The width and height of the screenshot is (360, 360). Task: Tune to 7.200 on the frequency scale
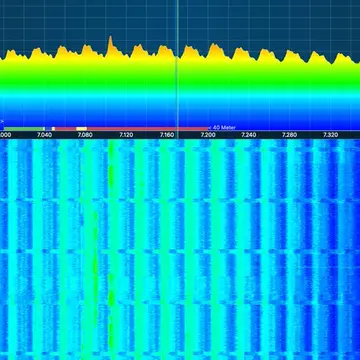click(208, 135)
